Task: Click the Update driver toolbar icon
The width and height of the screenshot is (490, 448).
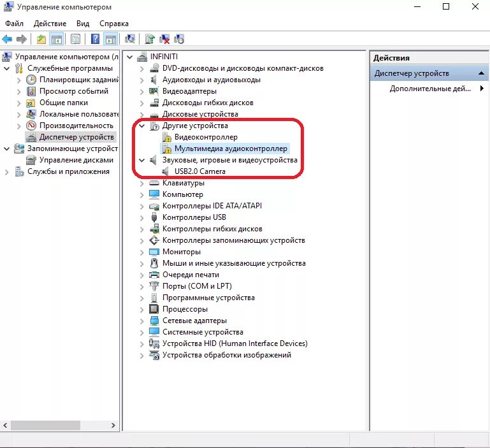Action: (150, 39)
